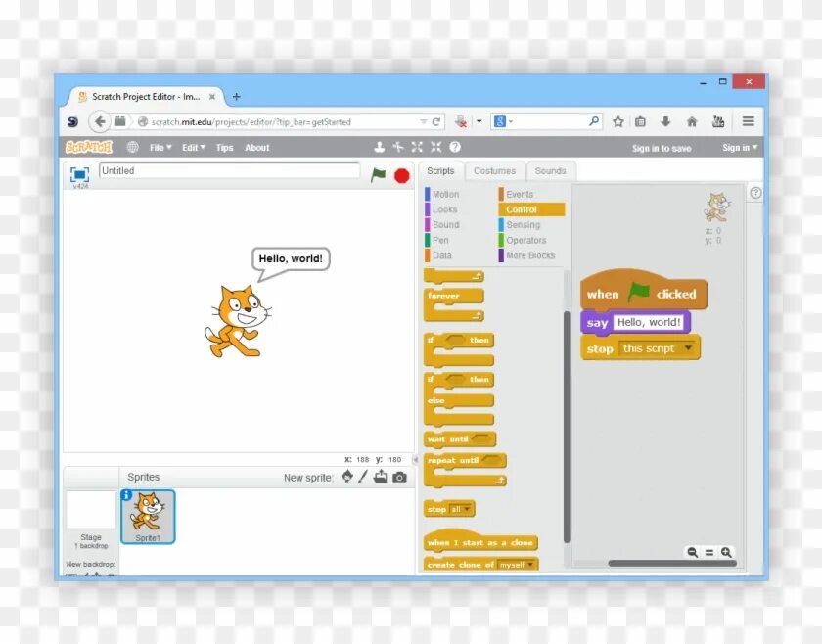
Task: Open the Sprite1 info button
Action: coord(126,495)
